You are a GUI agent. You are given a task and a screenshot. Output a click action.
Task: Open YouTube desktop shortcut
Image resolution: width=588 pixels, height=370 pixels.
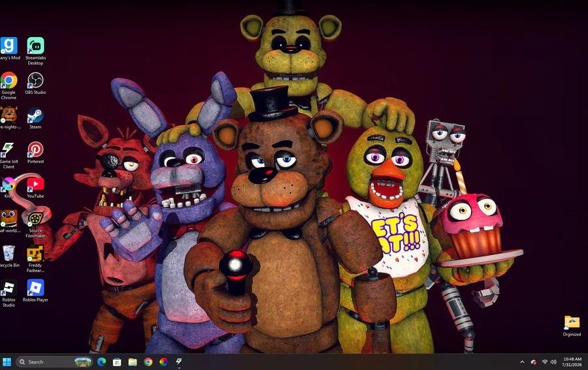(x=36, y=187)
